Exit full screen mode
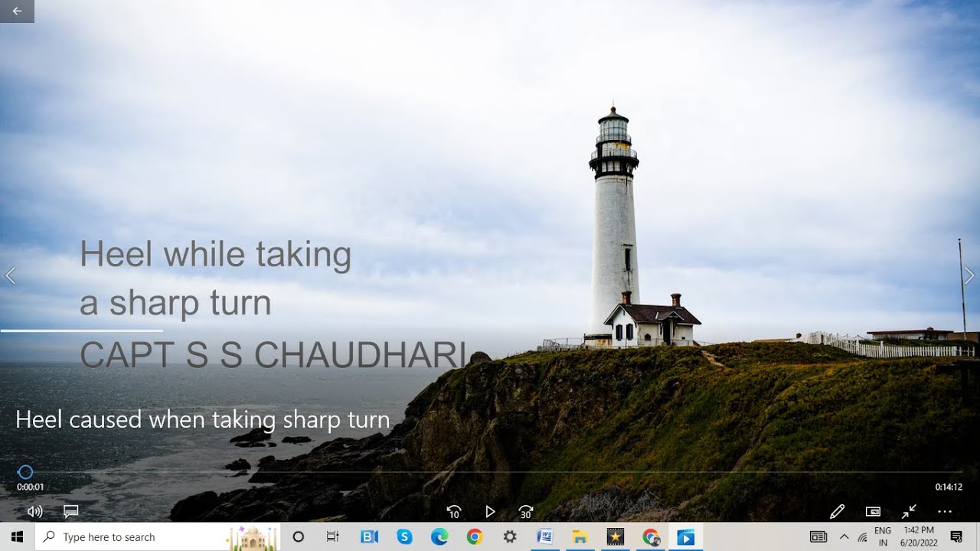The width and height of the screenshot is (980, 551). tap(909, 511)
